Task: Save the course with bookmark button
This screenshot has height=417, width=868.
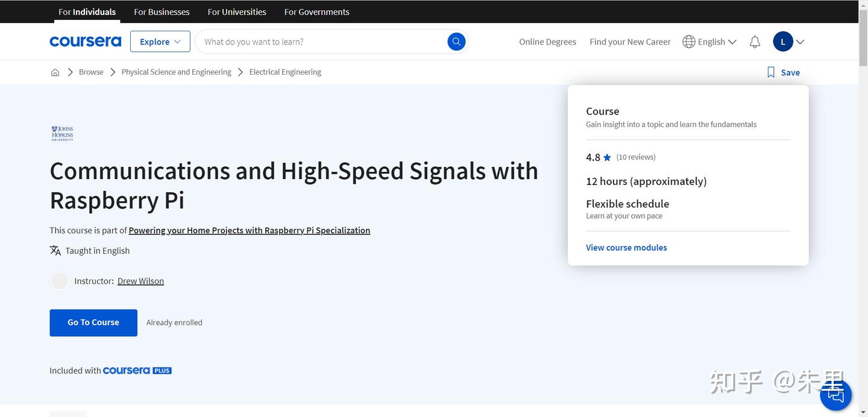Action: click(783, 72)
